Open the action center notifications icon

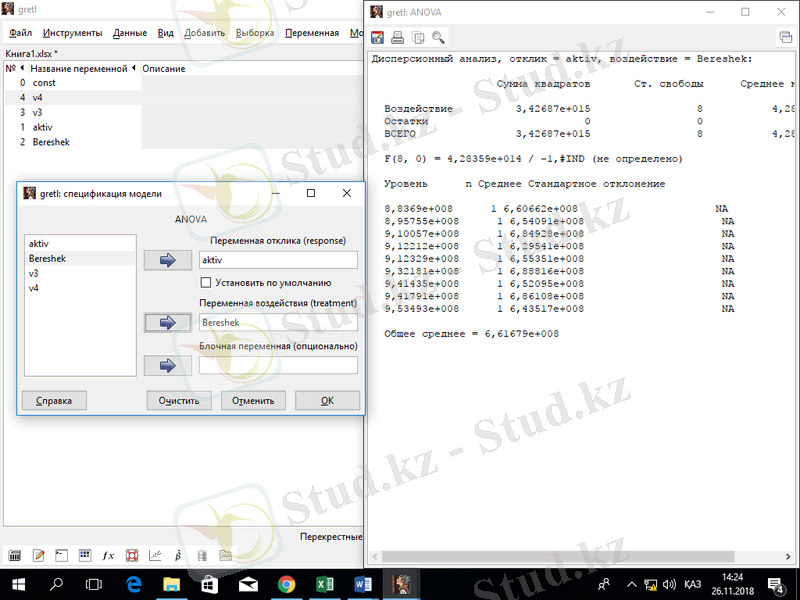(776, 585)
